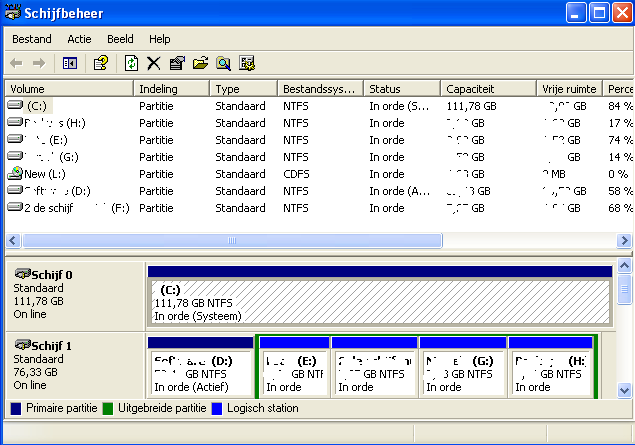Click the Schijf 1 disk icon

click(23, 345)
